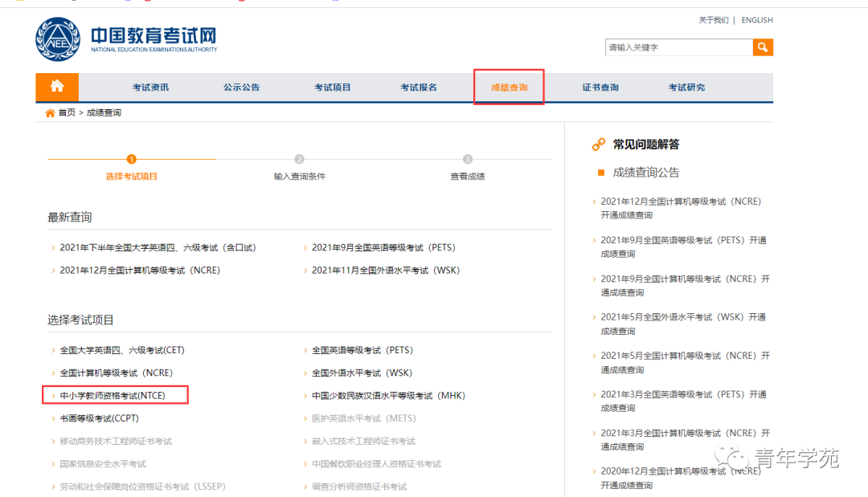The height and width of the screenshot is (497, 868).
Task: Click the orange home icon in the navigation bar
Action: pos(56,87)
